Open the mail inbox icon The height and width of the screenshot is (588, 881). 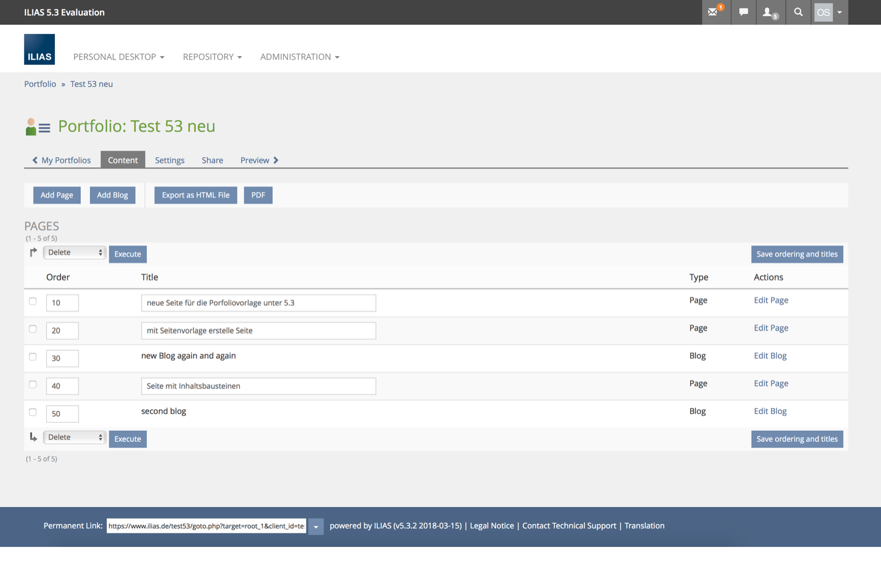point(714,12)
